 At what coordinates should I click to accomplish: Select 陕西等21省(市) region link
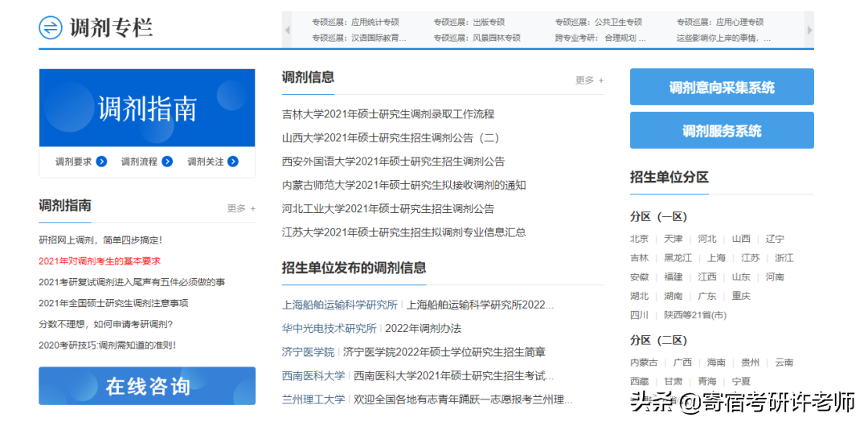(x=695, y=314)
